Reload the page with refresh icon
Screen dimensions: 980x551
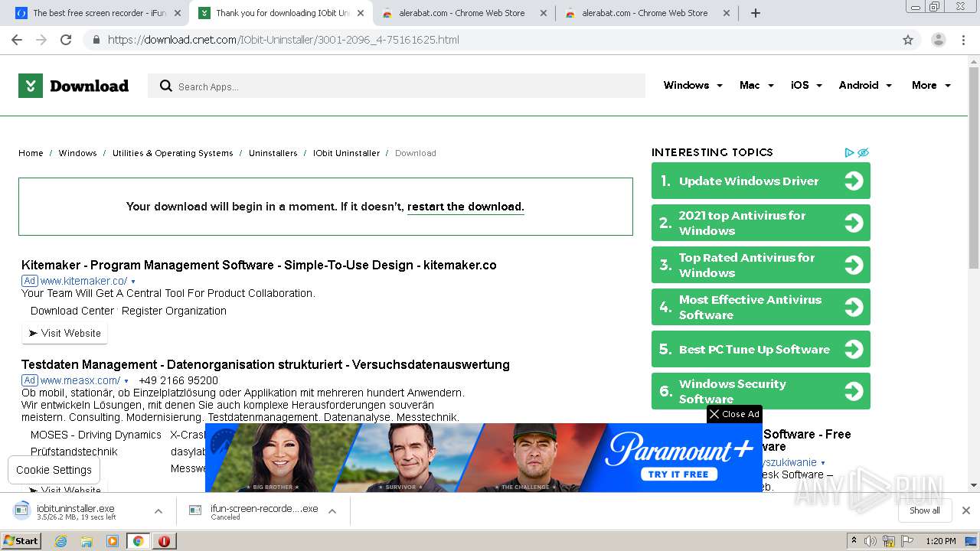point(66,40)
